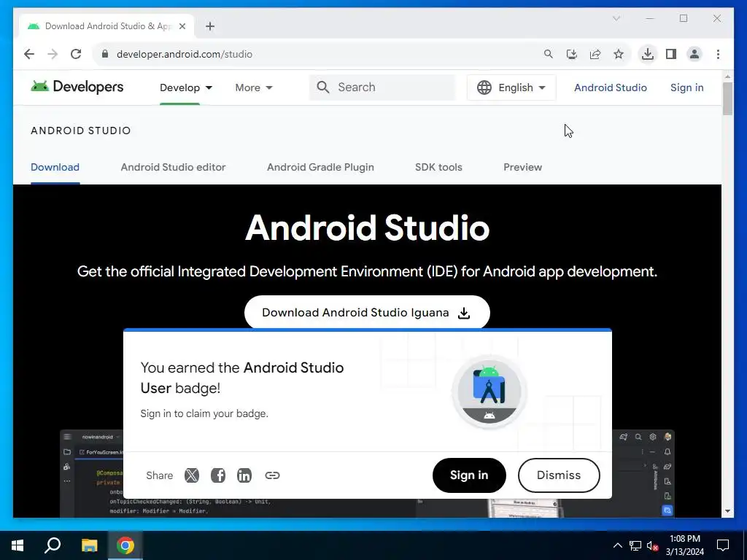The width and height of the screenshot is (747, 560).
Task: Reload the Android Studio page
Action: pyautogui.click(x=76, y=54)
